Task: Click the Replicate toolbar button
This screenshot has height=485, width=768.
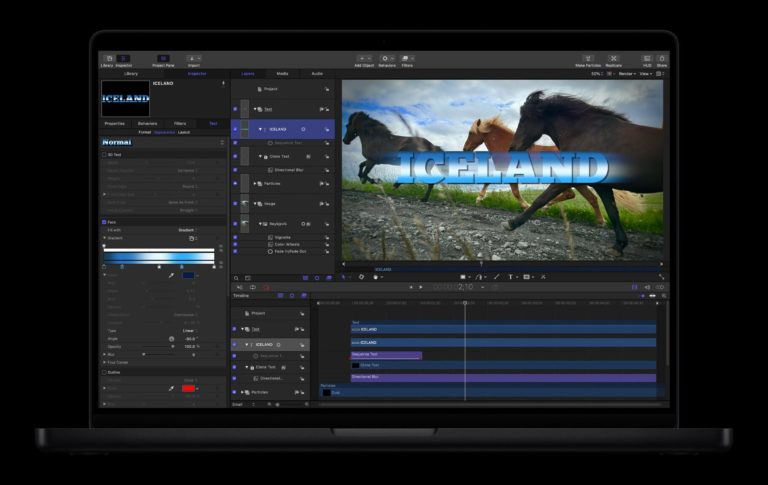Action: click(613, 59)
